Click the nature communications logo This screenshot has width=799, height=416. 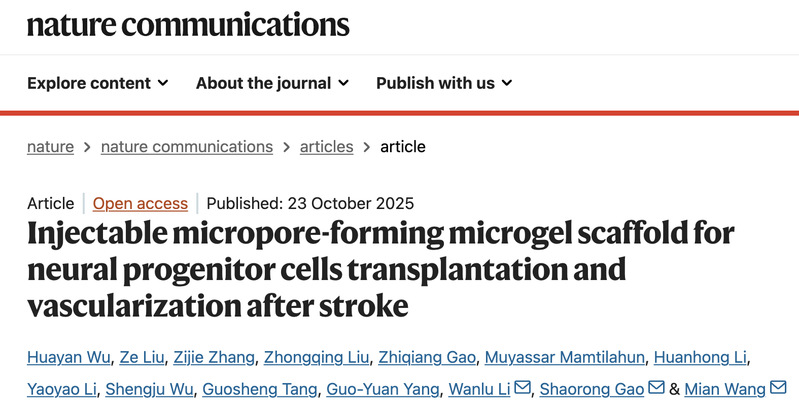click(188, 24)
